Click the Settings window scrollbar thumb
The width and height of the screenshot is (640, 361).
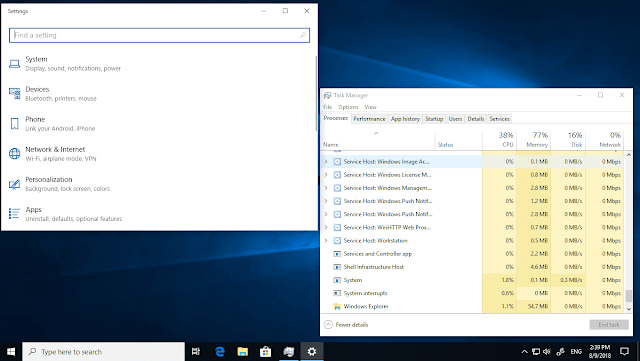[316, 93]
